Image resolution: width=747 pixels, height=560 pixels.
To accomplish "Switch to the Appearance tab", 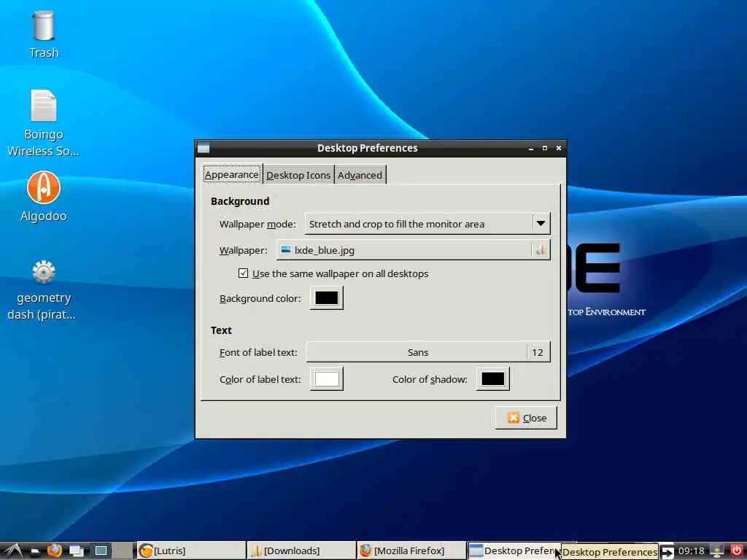I will (x=232, y=175).
